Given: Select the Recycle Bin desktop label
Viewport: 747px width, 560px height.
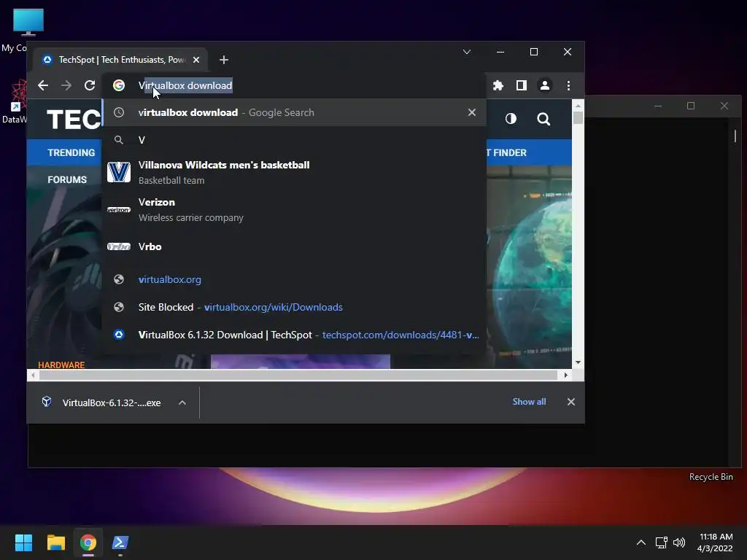Looking at the screenshot, I should pyautogui.click(x=711, y=477).
